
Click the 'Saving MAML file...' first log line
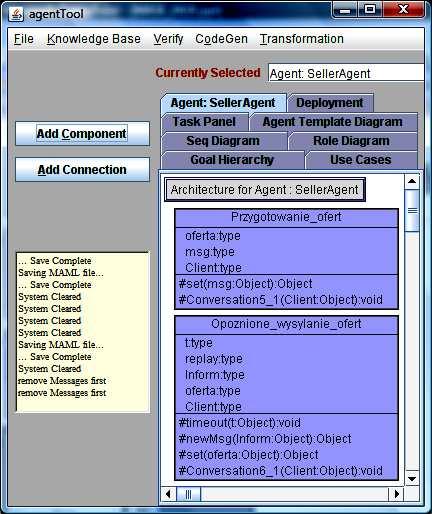pyautogui.click(x=61, y=273)
